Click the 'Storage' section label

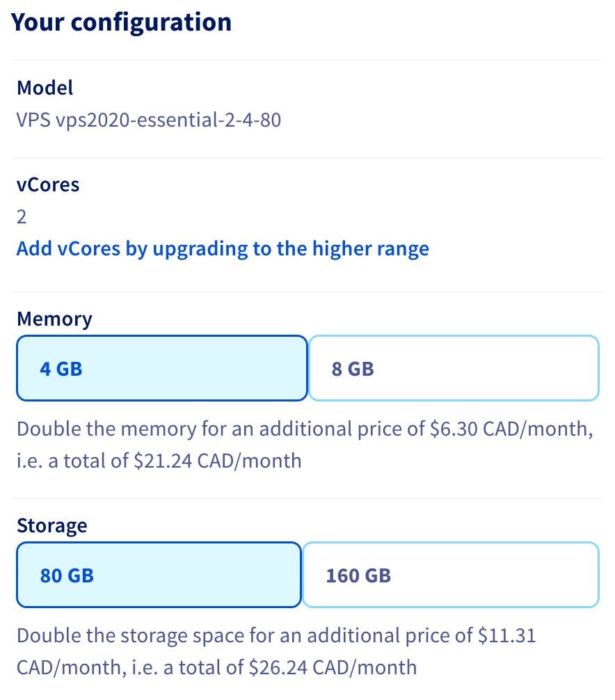pyautogui.click(x=52, y=525)
